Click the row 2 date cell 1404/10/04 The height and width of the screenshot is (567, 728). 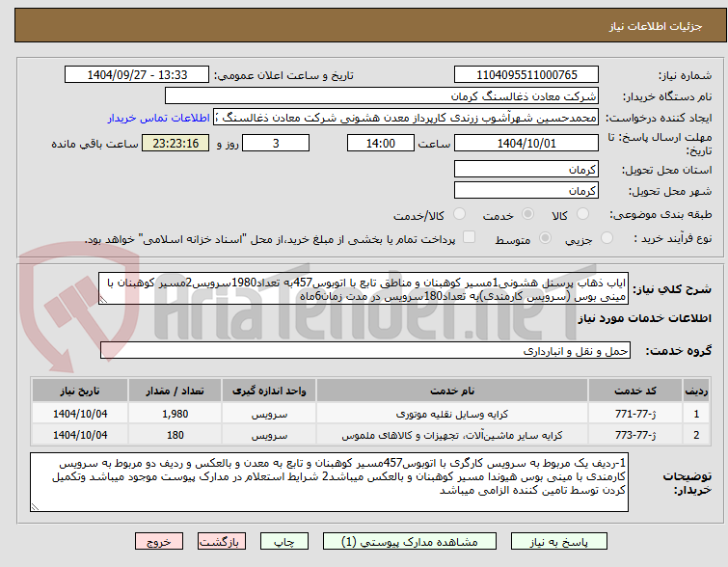(x=80, y=435)
